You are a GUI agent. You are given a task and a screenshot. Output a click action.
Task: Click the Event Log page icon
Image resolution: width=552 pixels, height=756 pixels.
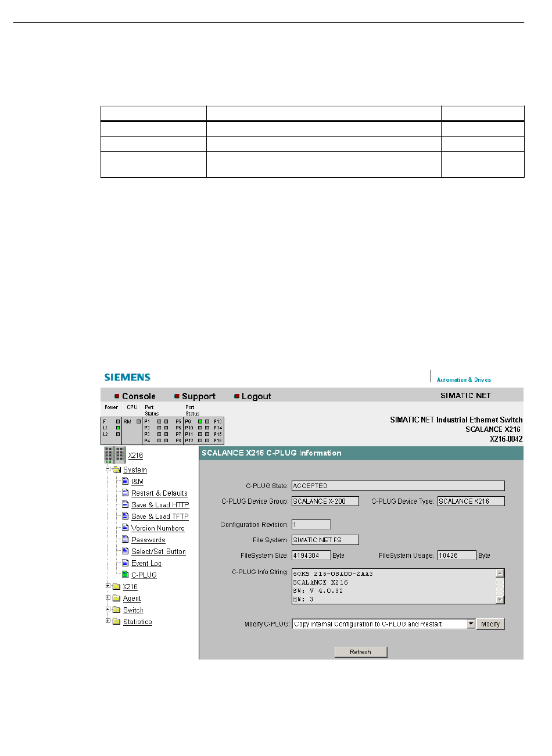tap(125, 562)
